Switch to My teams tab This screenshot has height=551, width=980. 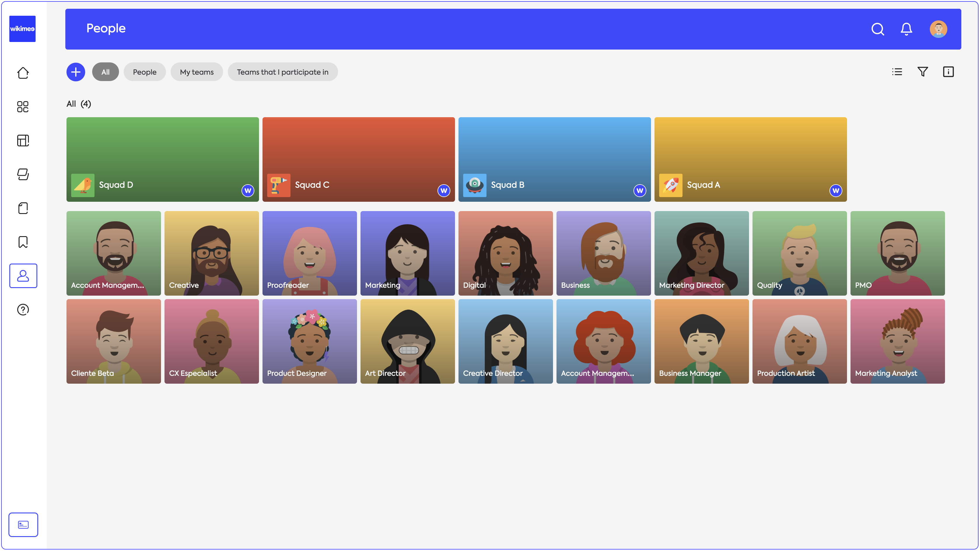[197, 72]
